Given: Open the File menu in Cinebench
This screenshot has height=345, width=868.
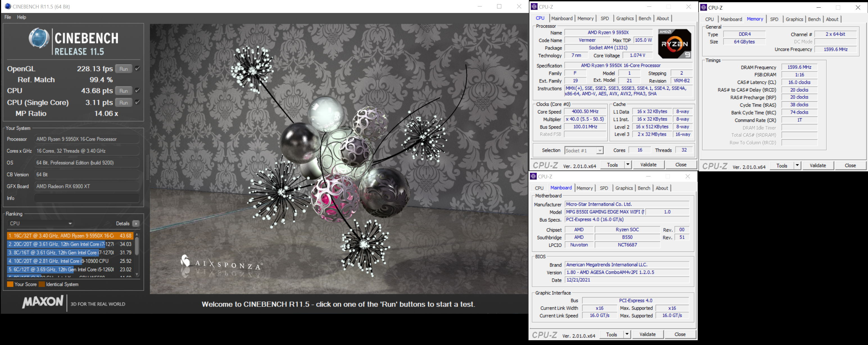Looking at the screenshot, I should click(x=8, y=17).
